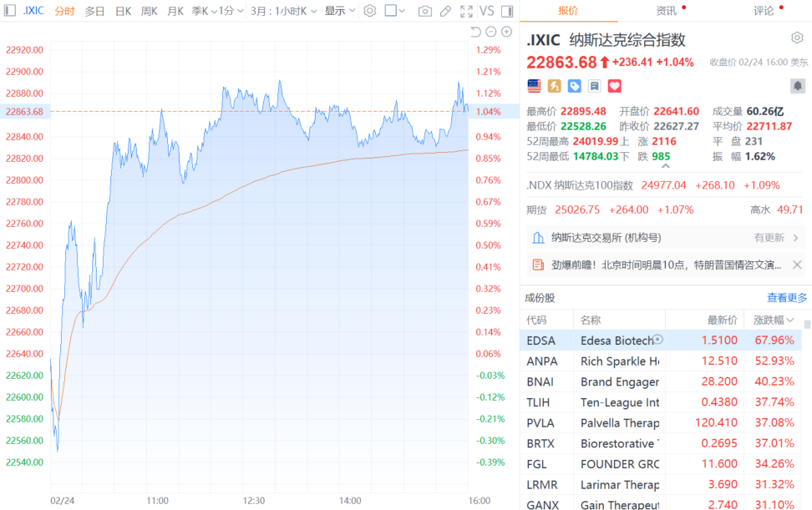Select the drawing pencil tool
The height and width of the screenshot is (510, 812).
pos(446,11)
